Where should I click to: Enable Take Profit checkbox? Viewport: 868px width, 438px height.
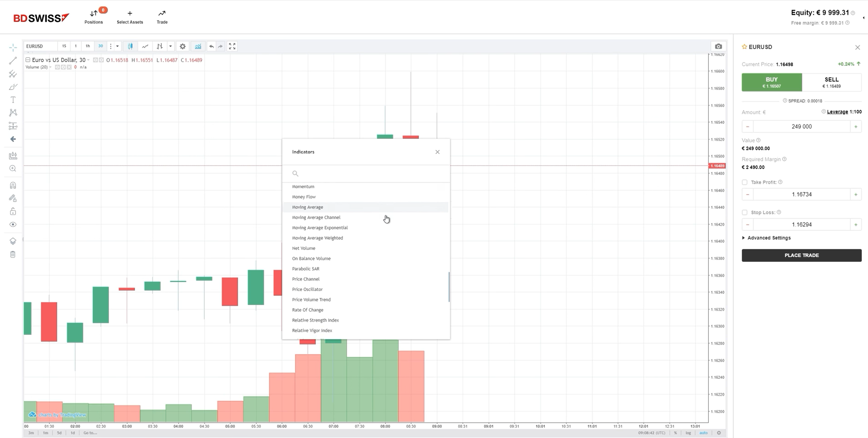tap(744, 182)
